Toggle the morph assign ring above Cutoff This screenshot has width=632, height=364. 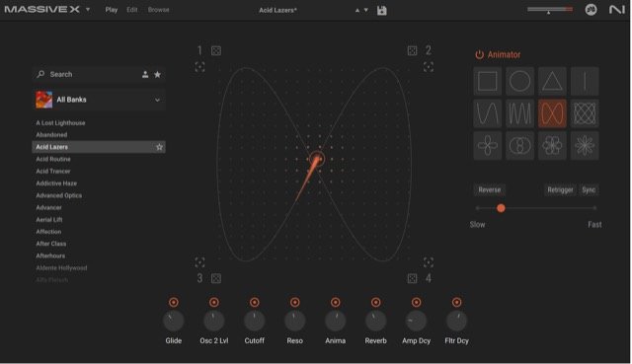tap(255, 303)
